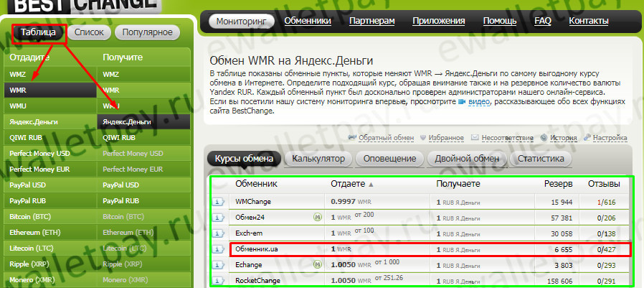This screenshot has width=644, height=288.
Task: Select the Статистика tab
Action: 541,159
